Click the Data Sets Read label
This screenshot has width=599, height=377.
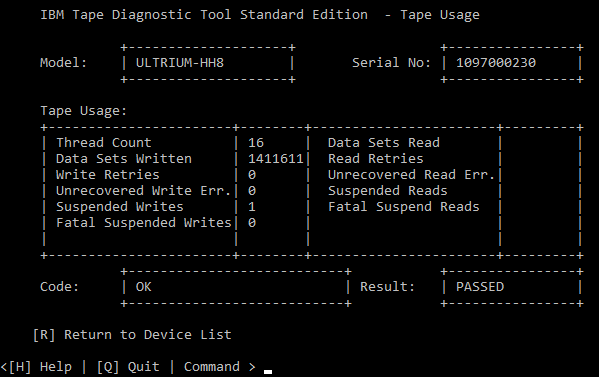[x=384, y=143]
